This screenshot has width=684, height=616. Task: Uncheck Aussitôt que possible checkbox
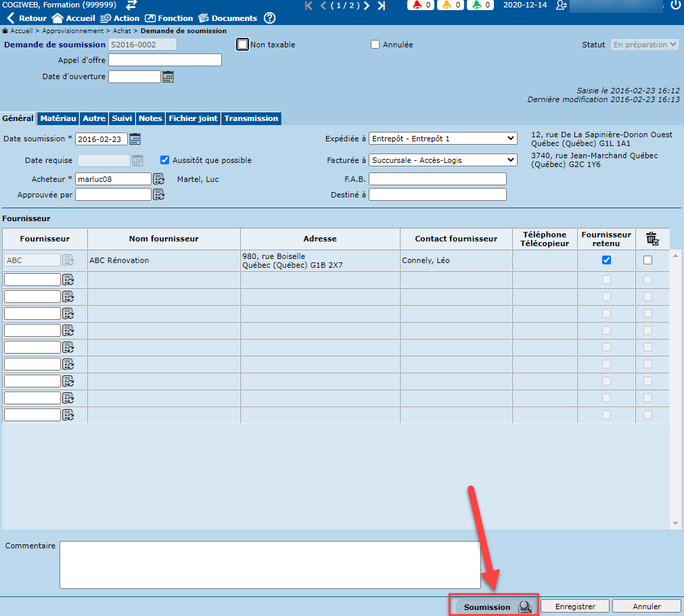tap(164, 160)
